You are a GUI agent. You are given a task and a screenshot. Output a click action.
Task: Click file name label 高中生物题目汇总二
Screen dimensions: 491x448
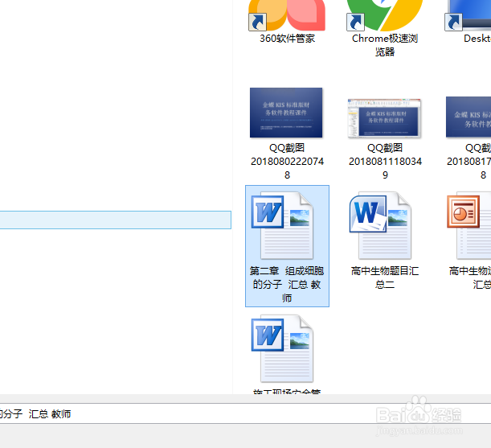[x=385, y=277]
